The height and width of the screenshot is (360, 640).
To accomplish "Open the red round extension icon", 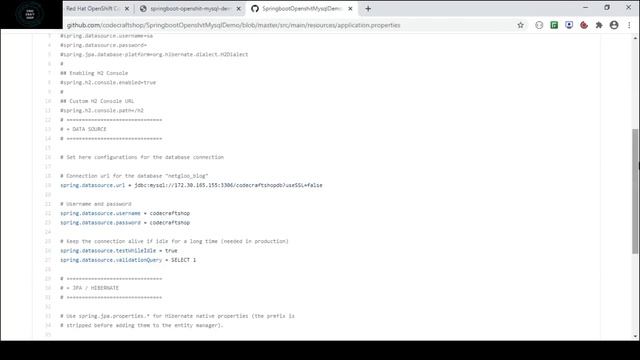I will pos(584,25).
